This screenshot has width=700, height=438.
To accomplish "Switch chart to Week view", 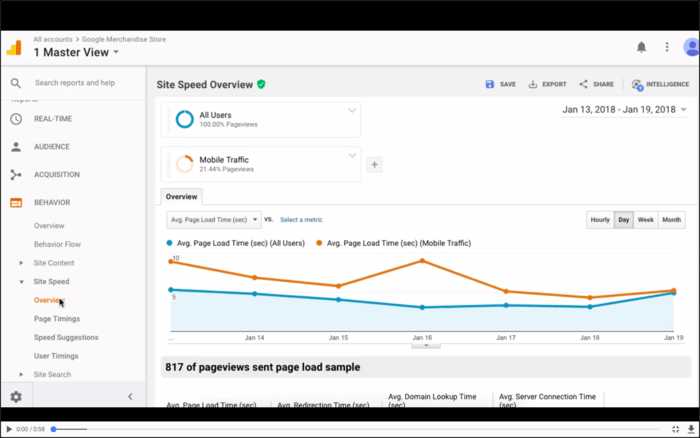I will tap(646, 219).
